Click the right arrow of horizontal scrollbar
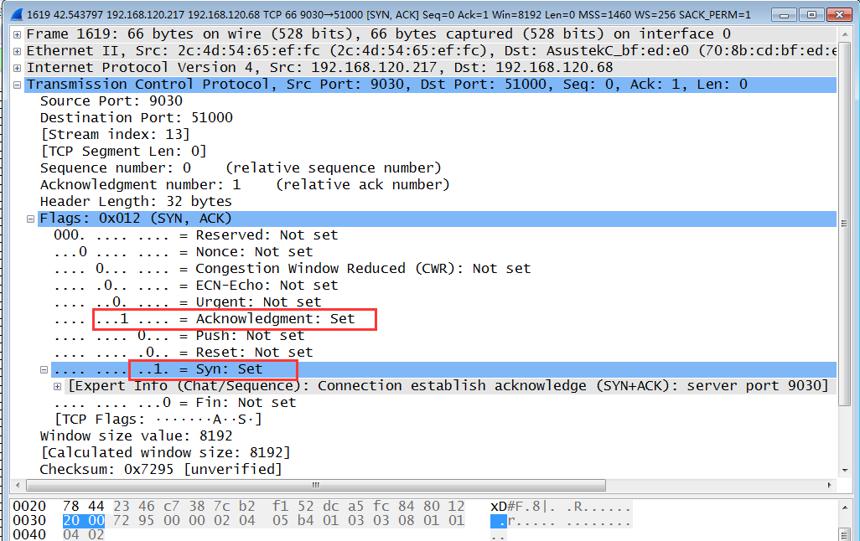Screen dimensions: 860x541 (829, 485)
